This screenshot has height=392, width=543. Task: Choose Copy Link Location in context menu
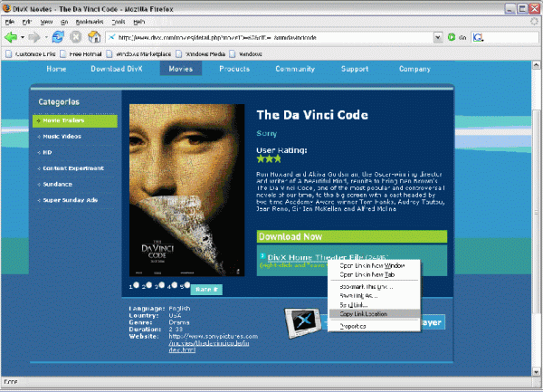[x=374, y=314]
